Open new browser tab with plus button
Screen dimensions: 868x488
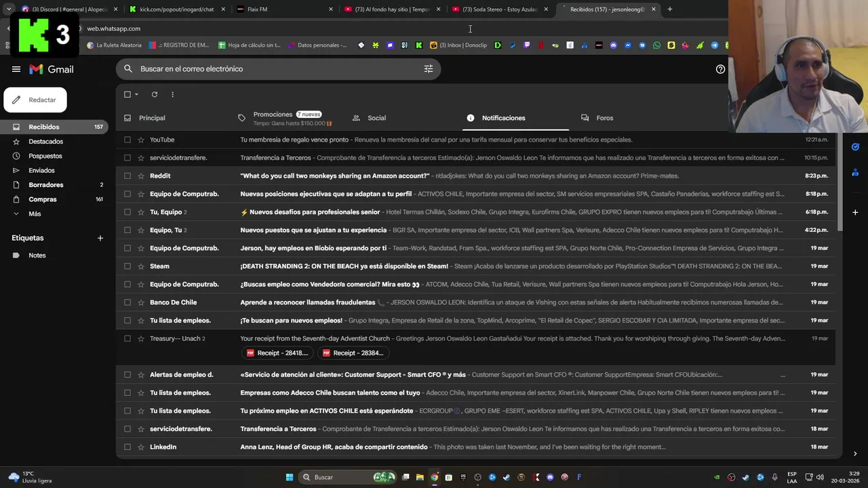pyautogui.click(x=669, y=9)
